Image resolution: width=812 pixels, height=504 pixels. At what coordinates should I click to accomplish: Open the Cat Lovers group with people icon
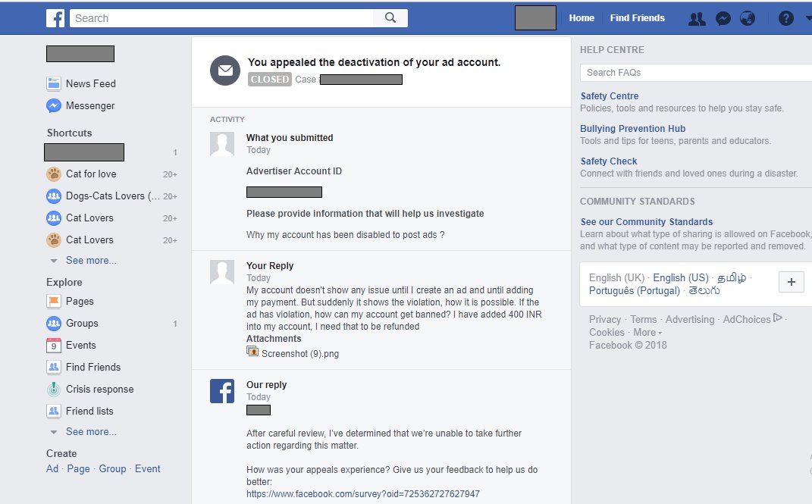(89, 218)
